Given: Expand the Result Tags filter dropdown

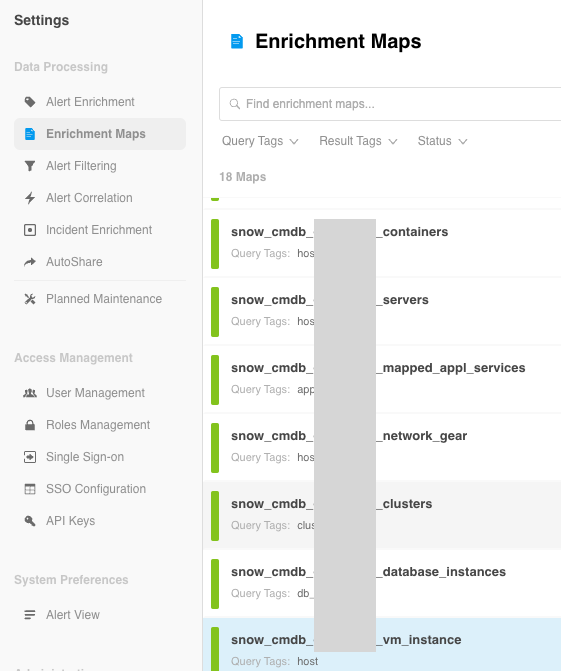Looking at the screenshot, I should pos(358,141).
